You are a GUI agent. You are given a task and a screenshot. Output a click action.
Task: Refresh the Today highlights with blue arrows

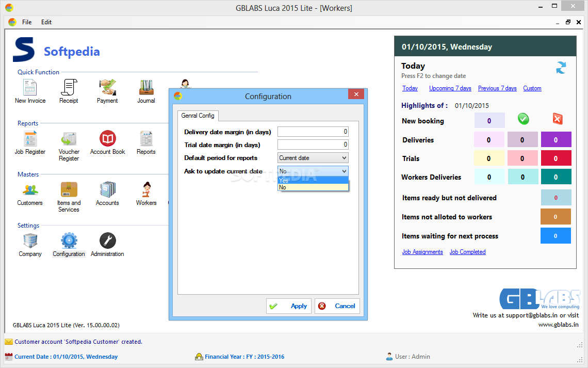(x=561, y=68)
